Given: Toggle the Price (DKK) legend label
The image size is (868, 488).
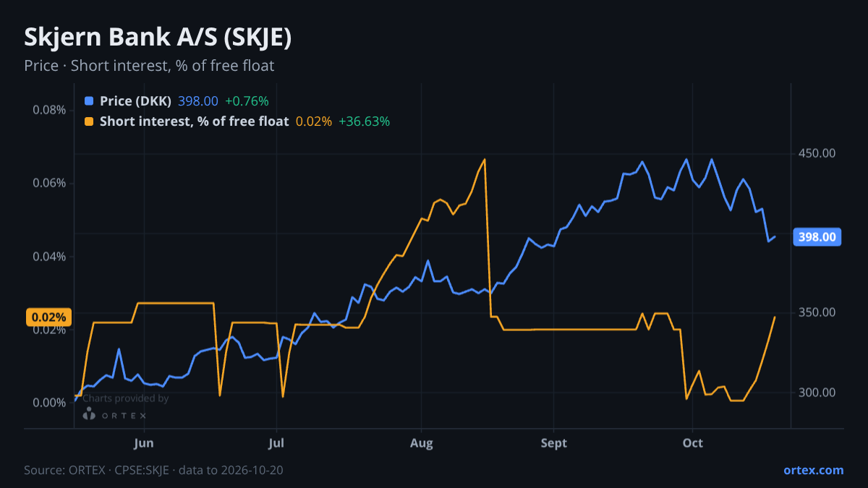Looking at the screenshot, I should pos(136,101).
